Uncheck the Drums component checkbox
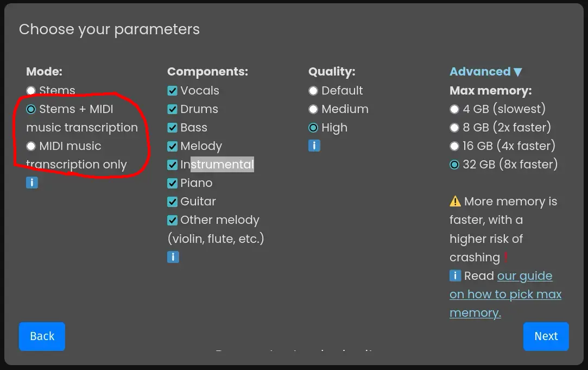Image resolution: width=588 pixels, height=370 pixels. pyautogui.click(x=173, y=109)
